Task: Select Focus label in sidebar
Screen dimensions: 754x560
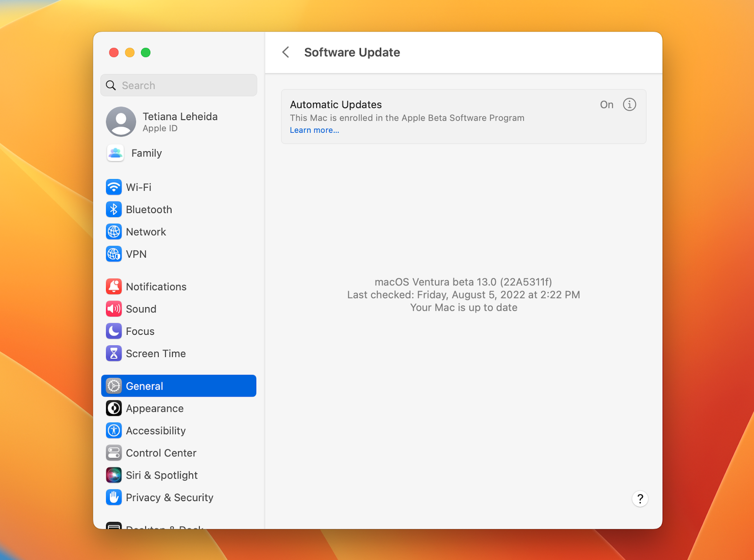Action: [x=140, y=332]
